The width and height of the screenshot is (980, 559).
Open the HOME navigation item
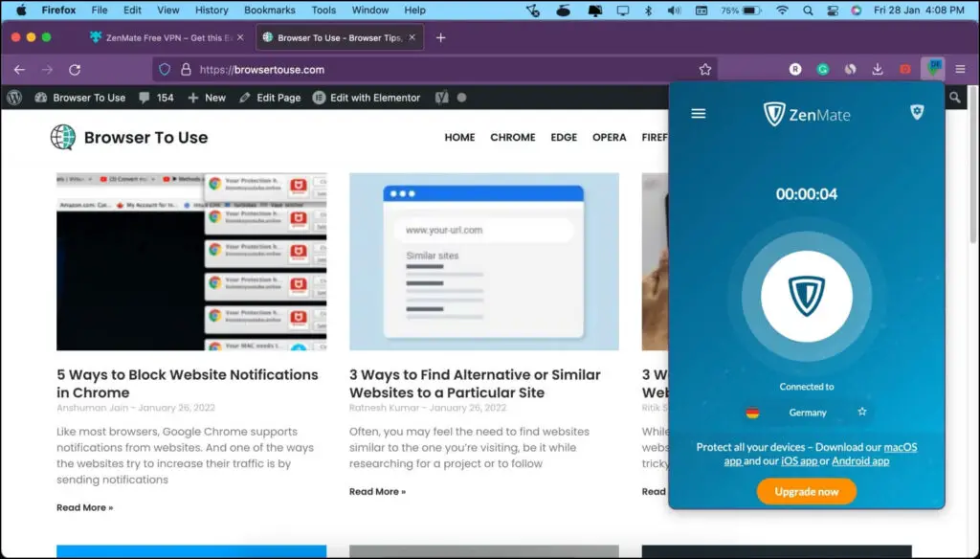pyautogui.click(x=459, y=138)
